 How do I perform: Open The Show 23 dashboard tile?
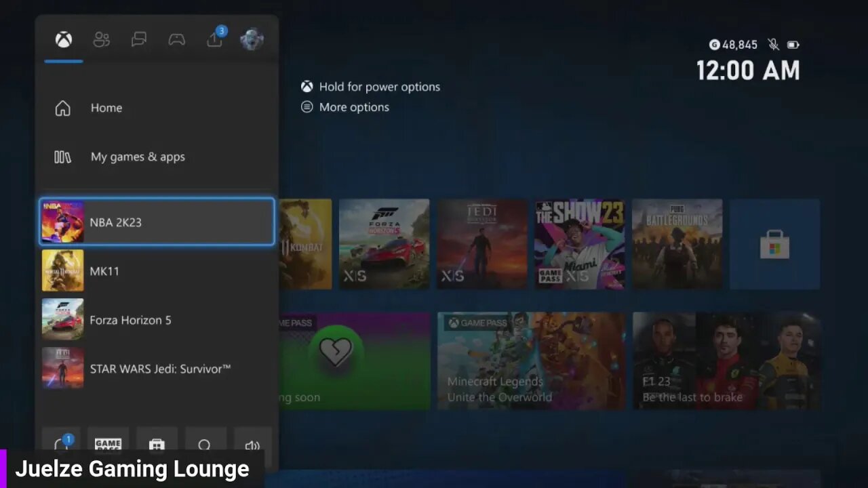pos(579,244)
